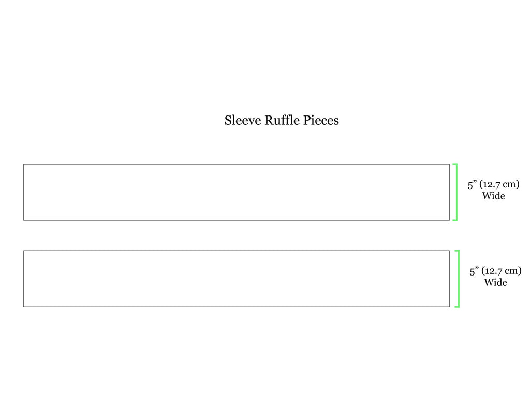This screenshot has height=420, width=530.
Task: Click the top tip of the upper green bracket
Action: point(454,164)
